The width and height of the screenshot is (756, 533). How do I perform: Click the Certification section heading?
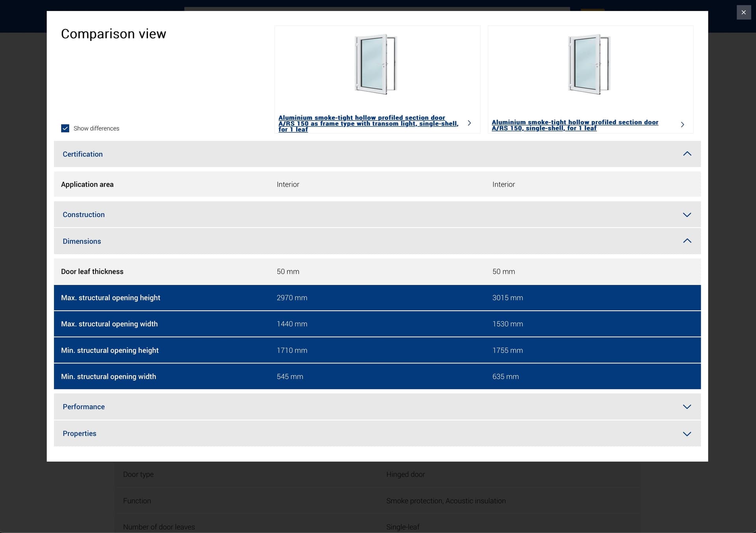pyautogui.click(x=83, y=154)
